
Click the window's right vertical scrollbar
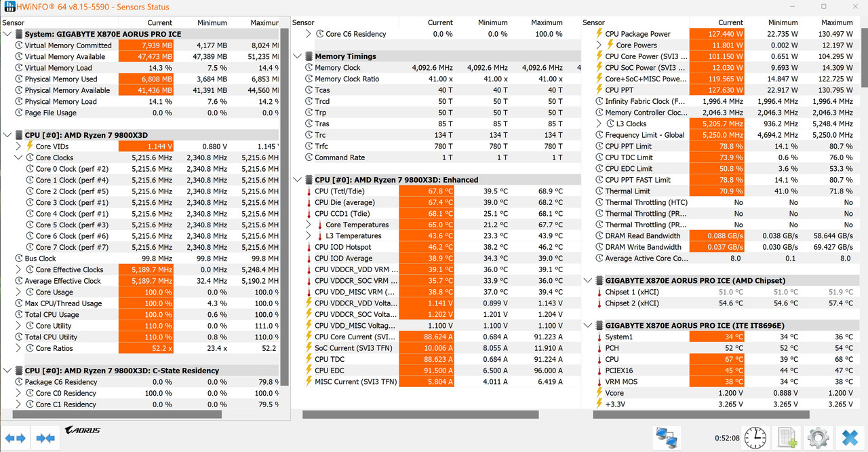pyautogui.click(x=864, y=57)
